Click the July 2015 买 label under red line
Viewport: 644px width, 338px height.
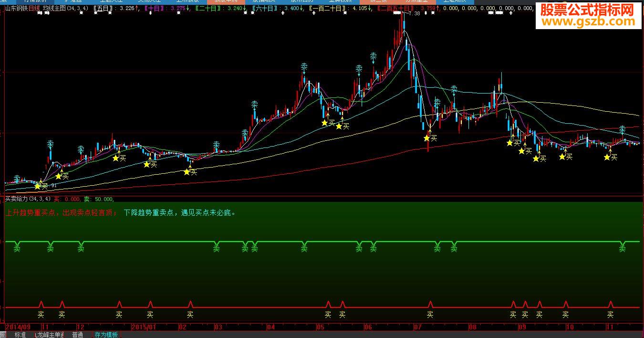click(x=430, y=315)
